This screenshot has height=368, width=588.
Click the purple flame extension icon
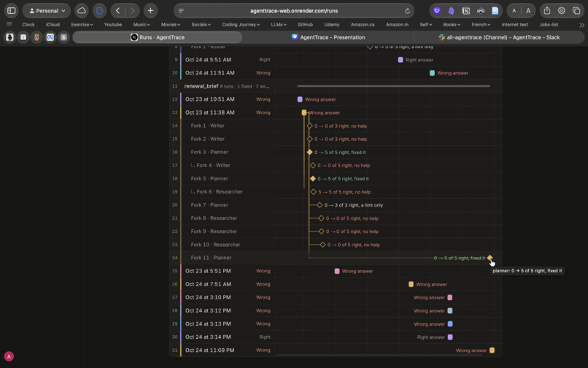pos(451,11)
